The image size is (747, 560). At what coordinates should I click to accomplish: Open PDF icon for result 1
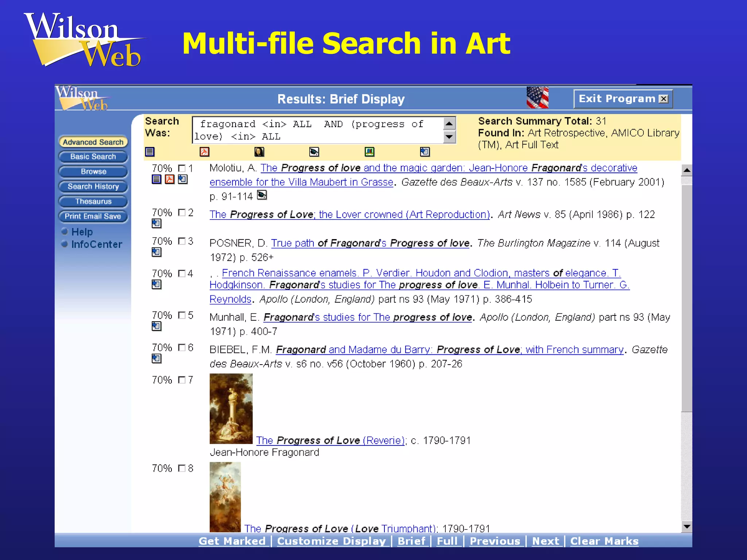click(170, 179)
